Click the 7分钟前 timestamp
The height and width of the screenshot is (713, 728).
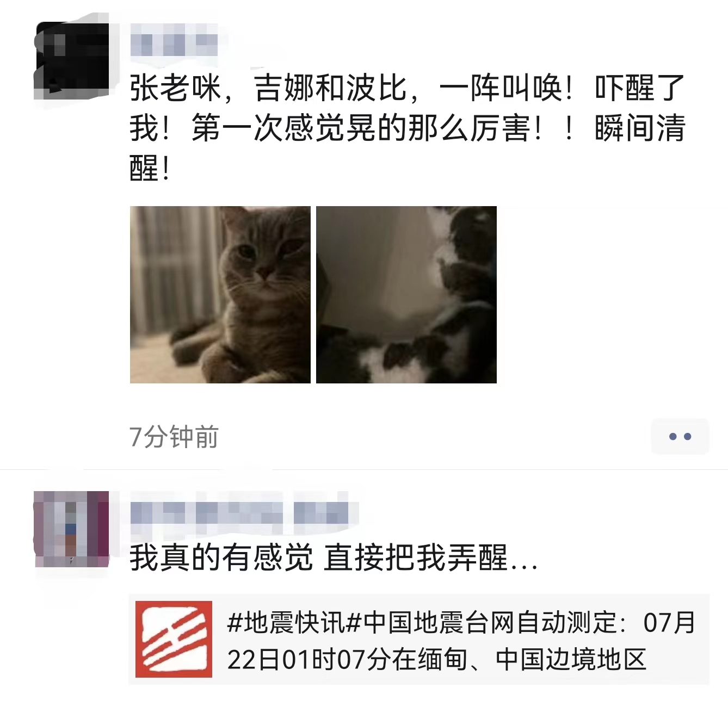tap(174, 437)
